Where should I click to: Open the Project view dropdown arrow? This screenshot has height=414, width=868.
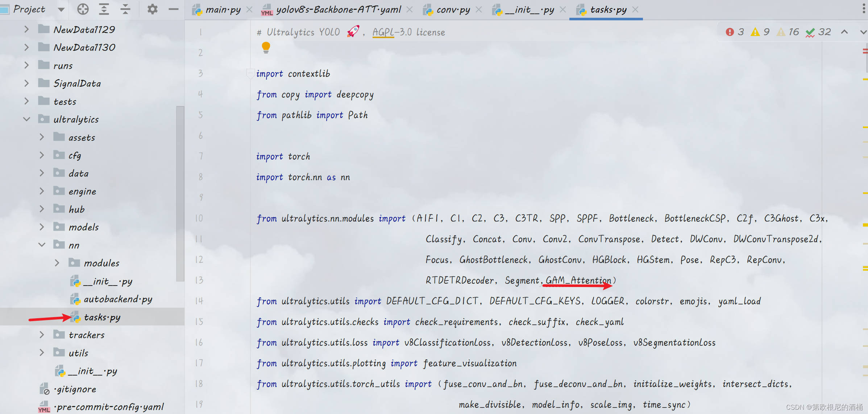coord(61,9)
